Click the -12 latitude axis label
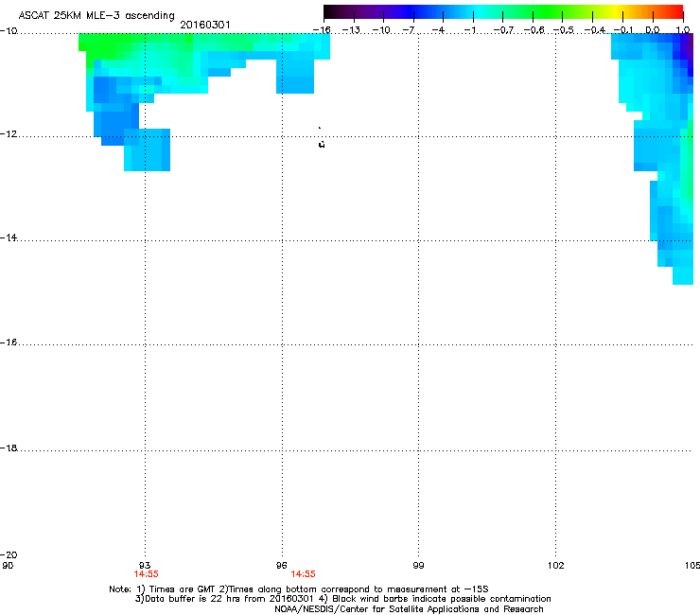The image size is (700, 615). (x=9, y=134)
